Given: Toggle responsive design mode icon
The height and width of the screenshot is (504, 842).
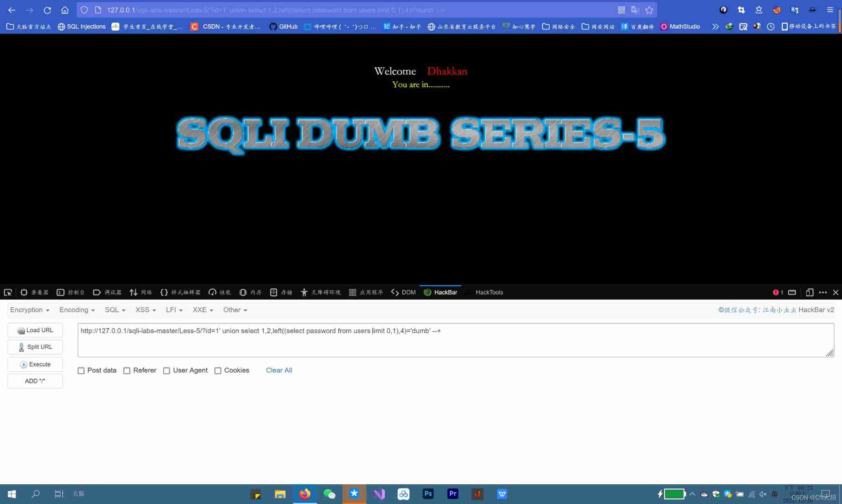Looking at the screenshot, I should coord(810,292).
